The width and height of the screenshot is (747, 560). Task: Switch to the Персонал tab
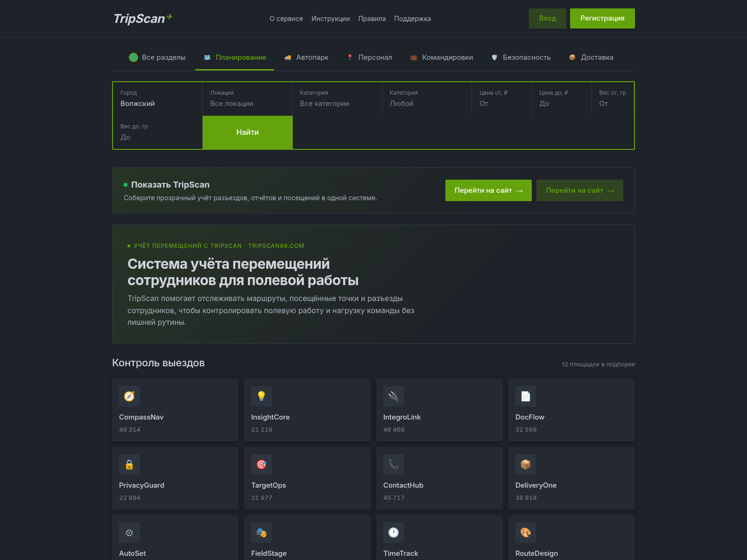(x=369, y=57)
